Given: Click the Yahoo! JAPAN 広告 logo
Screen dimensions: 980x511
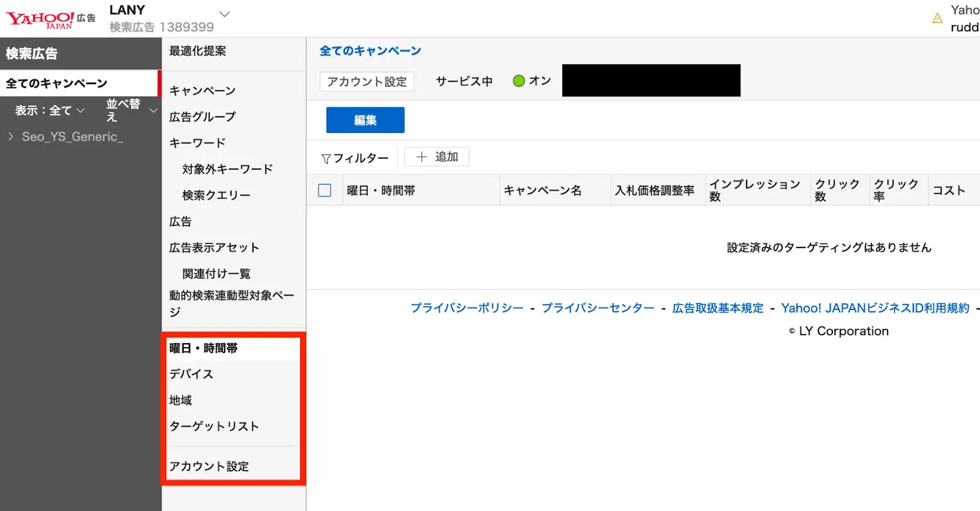Looking at the screenshot, I should [x=50, y=20].
